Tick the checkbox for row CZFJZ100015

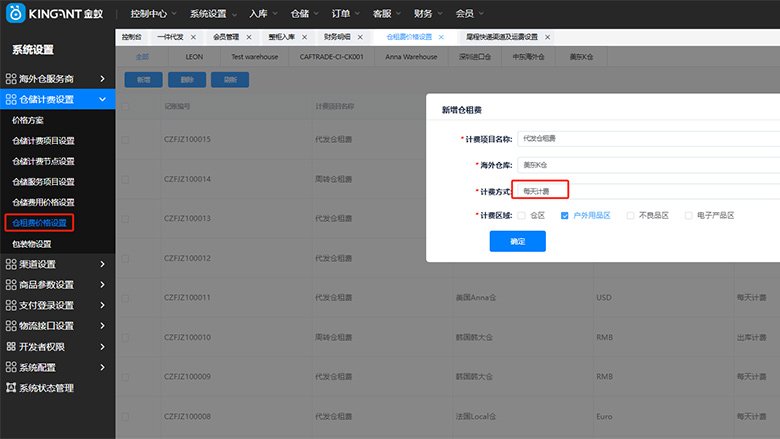125,140
